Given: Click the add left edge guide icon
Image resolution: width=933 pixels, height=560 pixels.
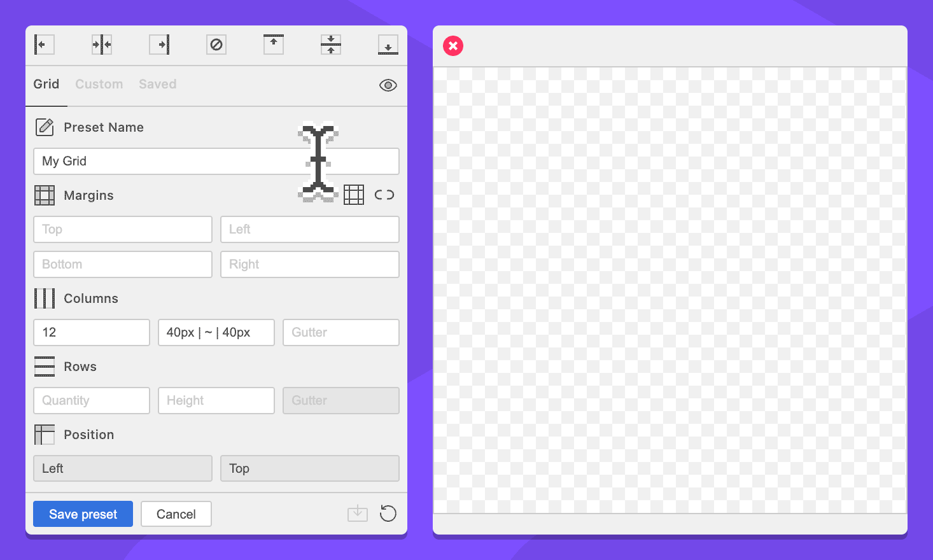Looking at the screenshot, I should 44,45.
